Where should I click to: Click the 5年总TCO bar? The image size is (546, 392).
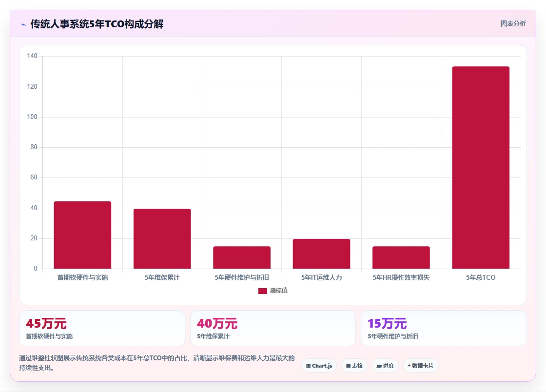coord(481,167)
